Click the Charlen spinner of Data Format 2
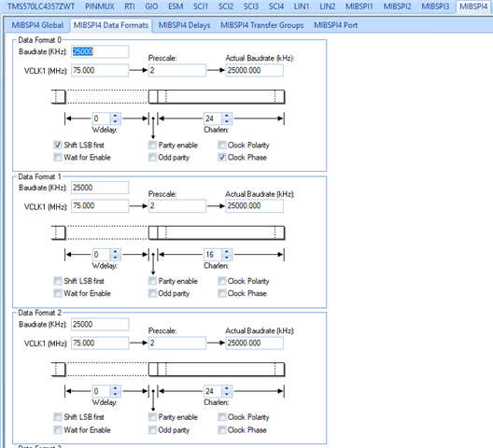Screen dimensions: 493x448 pos(218,391)
